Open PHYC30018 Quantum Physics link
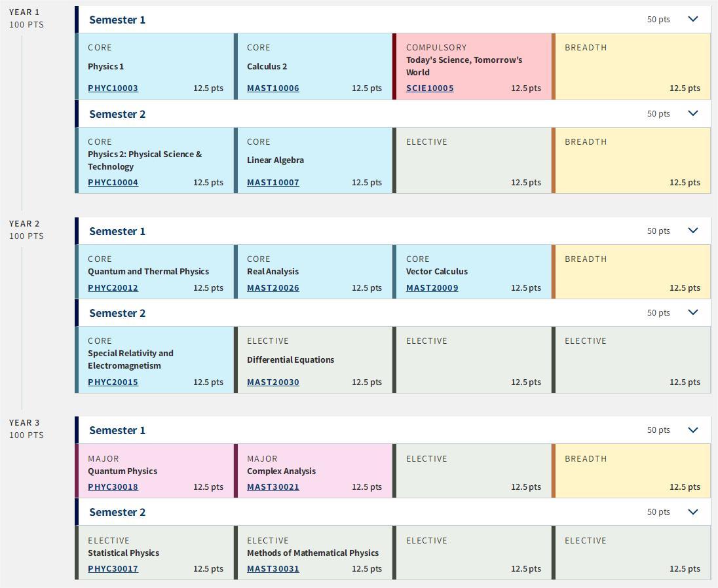The image size is (718, 588). pyautogui.click(x=113, y=487)
